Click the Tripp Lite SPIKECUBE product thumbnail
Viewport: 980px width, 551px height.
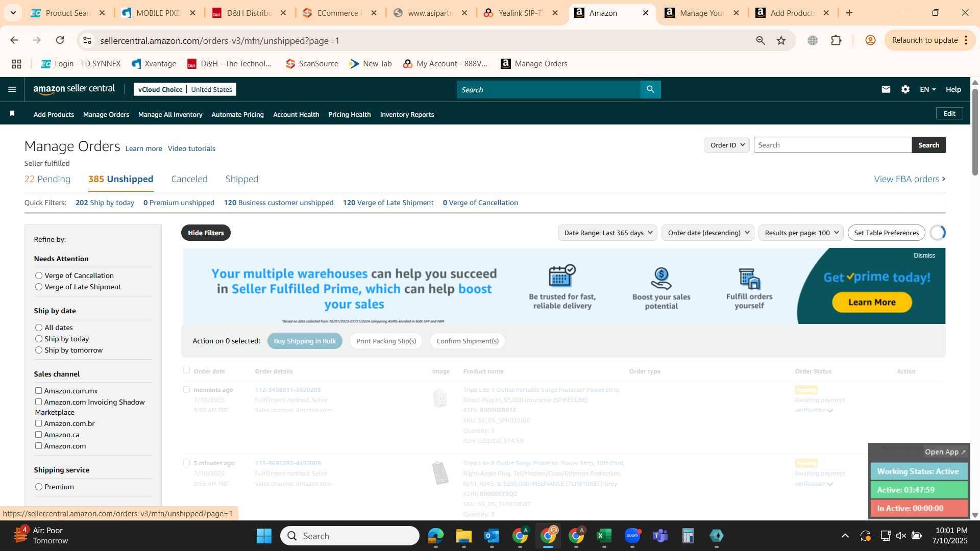439,398
